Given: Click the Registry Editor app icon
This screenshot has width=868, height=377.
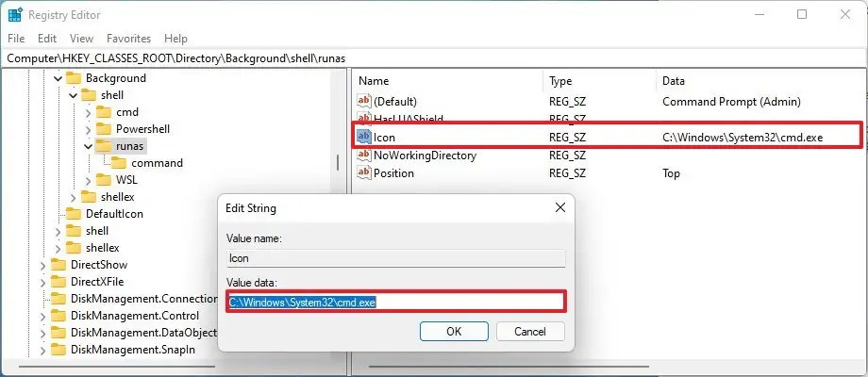Looking at the screenshot, I should pos(15,15).
